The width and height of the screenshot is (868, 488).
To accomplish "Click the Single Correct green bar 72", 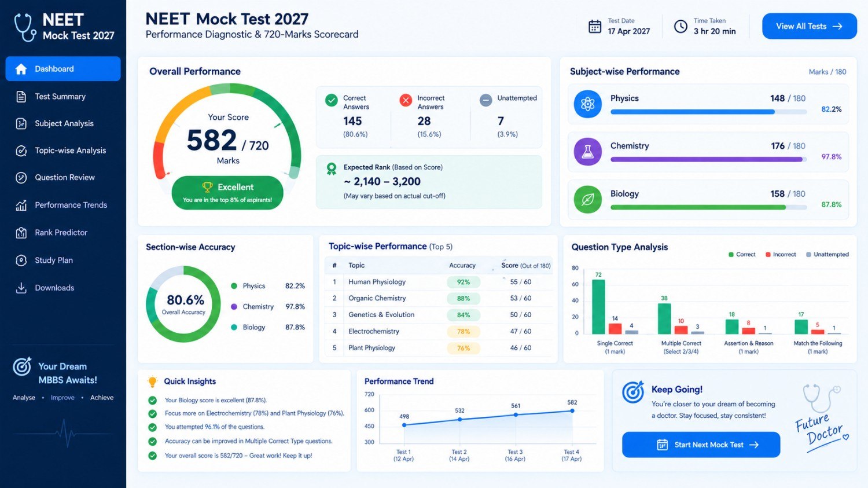I will click(x=598, y=307).
